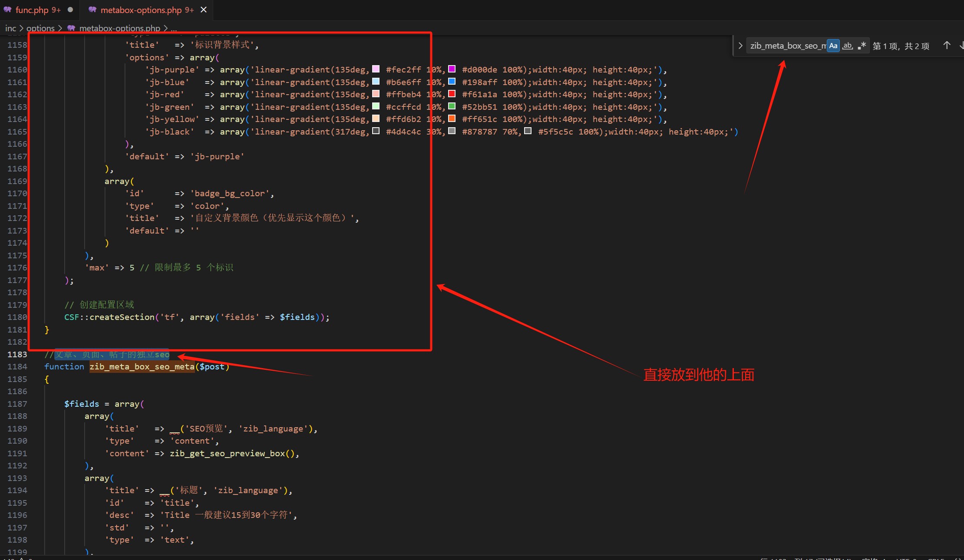
Task: Click metabox-options.php in breadcrumb path
Action: [x=119, y=28]
